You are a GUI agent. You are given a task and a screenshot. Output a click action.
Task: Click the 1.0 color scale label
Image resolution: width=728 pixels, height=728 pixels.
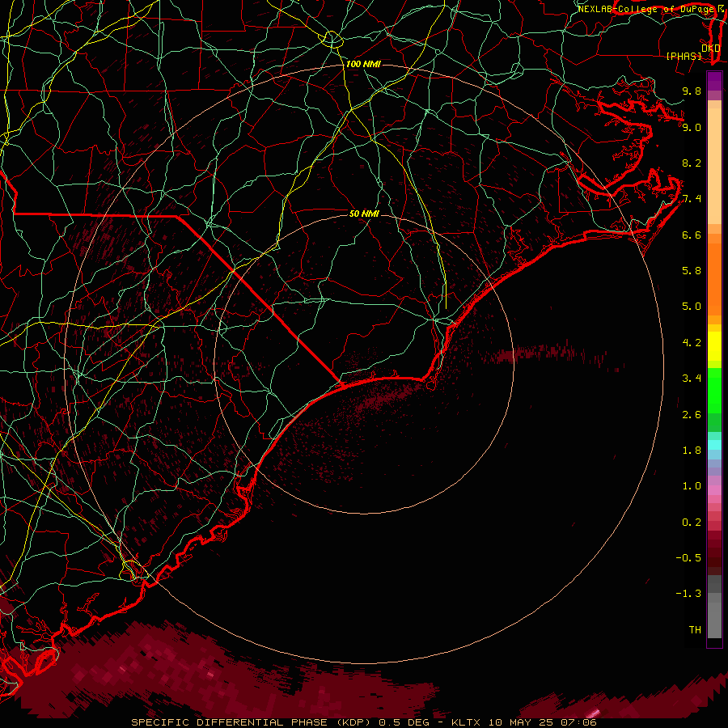(692, 486)
